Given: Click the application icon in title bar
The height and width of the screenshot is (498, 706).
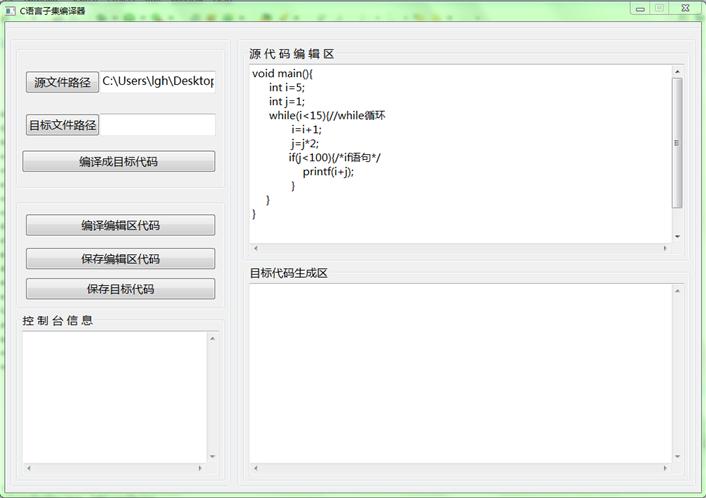Looking at the screenshot, I should click(x=10, y=11).
